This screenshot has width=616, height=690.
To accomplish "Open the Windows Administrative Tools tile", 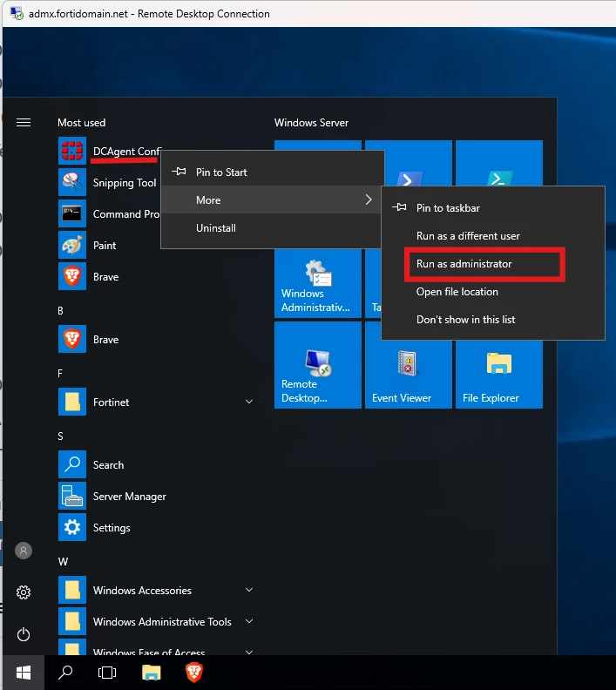I will coord(318,283).
